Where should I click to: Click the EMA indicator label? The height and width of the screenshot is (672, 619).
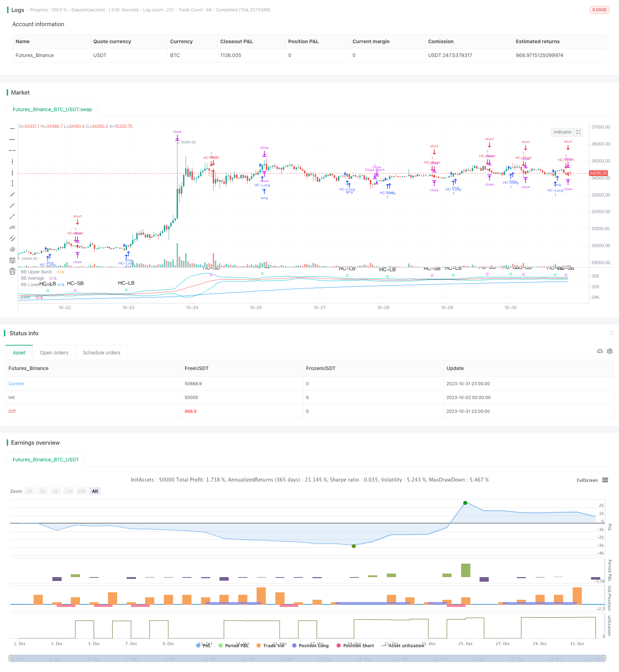click(x=25, y=297)
